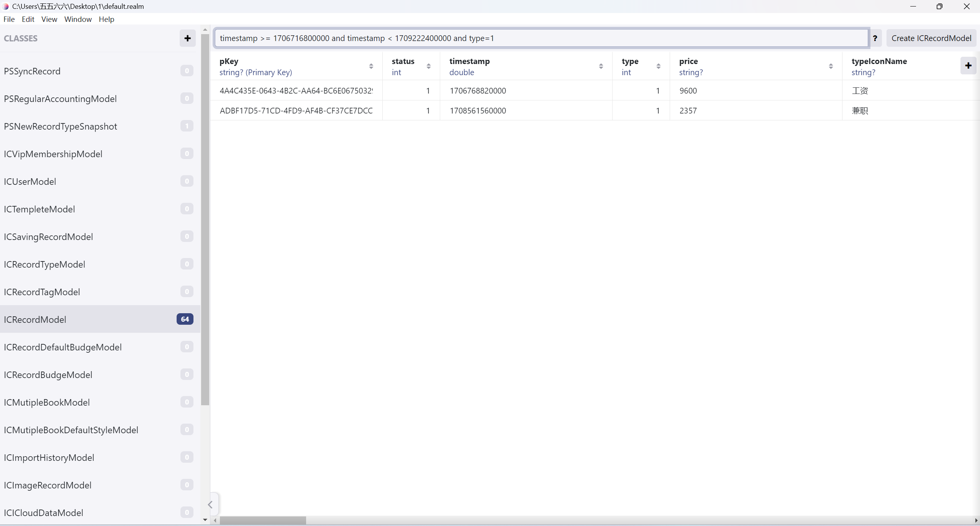Sort by the type column arrows

click(658, 66)
